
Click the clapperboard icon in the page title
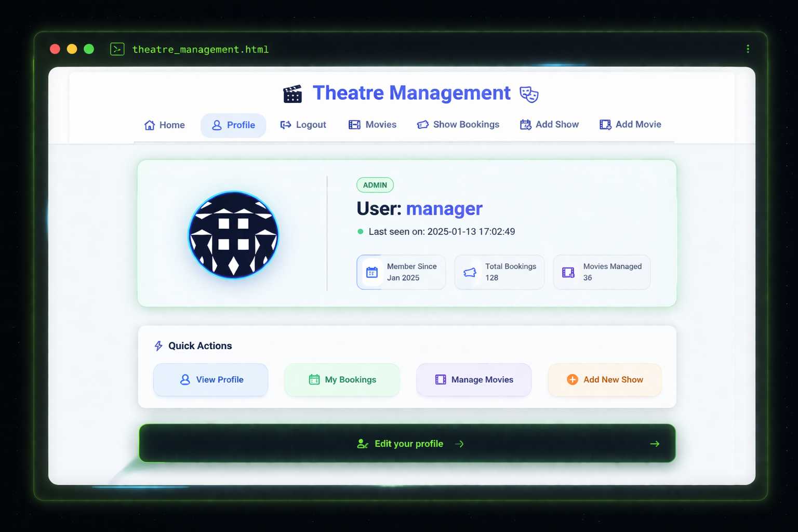pyautogui.click(x=292, y=94)
